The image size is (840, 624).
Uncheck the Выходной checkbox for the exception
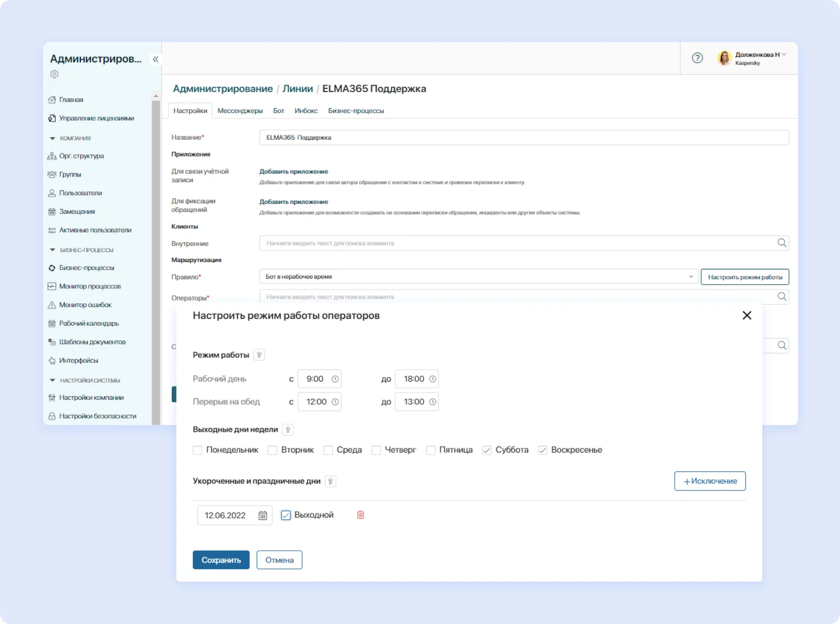pos(286,515)
